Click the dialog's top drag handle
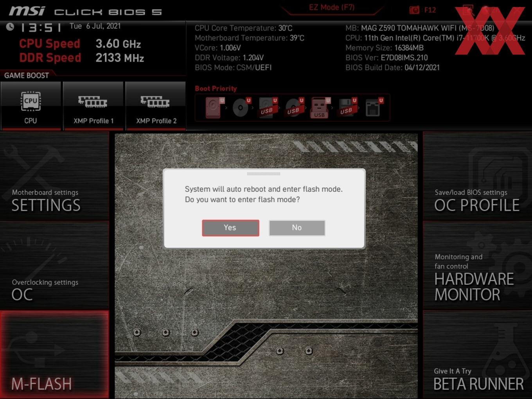This screenshot has width=532, height=399. point(264,173)
